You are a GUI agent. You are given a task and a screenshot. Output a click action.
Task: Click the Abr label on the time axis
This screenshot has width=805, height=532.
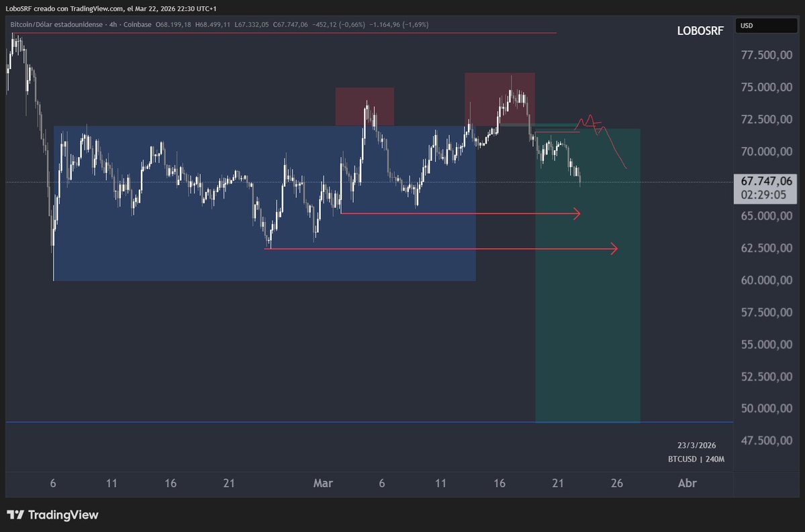[688, 483]
